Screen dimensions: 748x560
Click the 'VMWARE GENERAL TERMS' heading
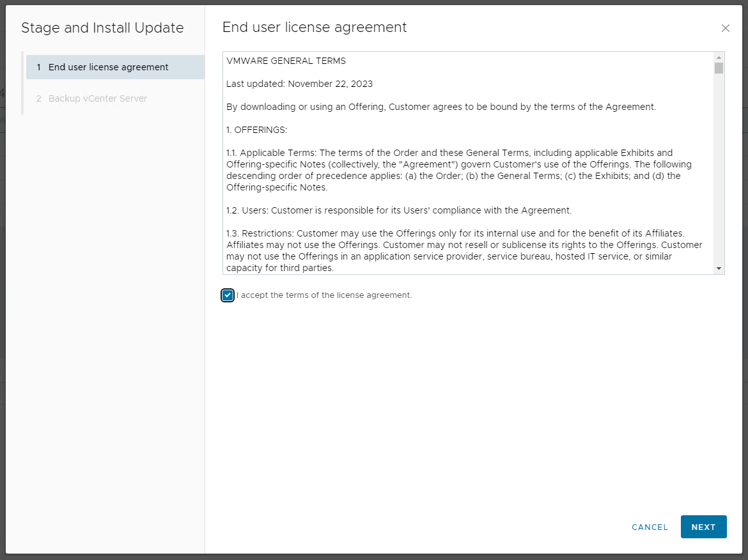pyautogui.click(x=284, y=60)
